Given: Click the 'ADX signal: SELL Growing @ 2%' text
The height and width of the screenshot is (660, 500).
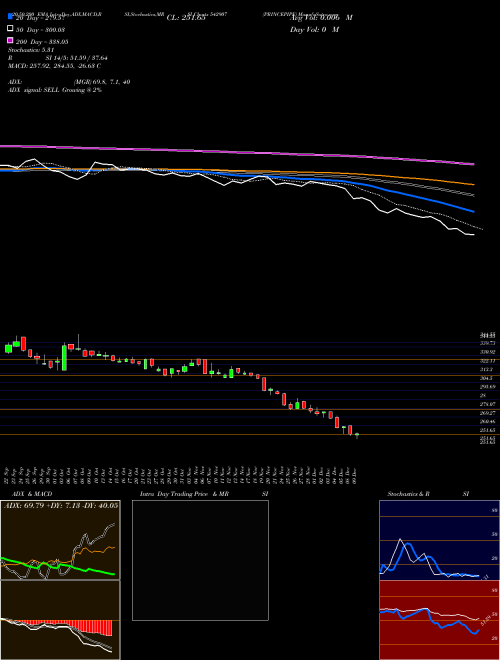Looking at the screenshot, I should click(x=55, y=90).
